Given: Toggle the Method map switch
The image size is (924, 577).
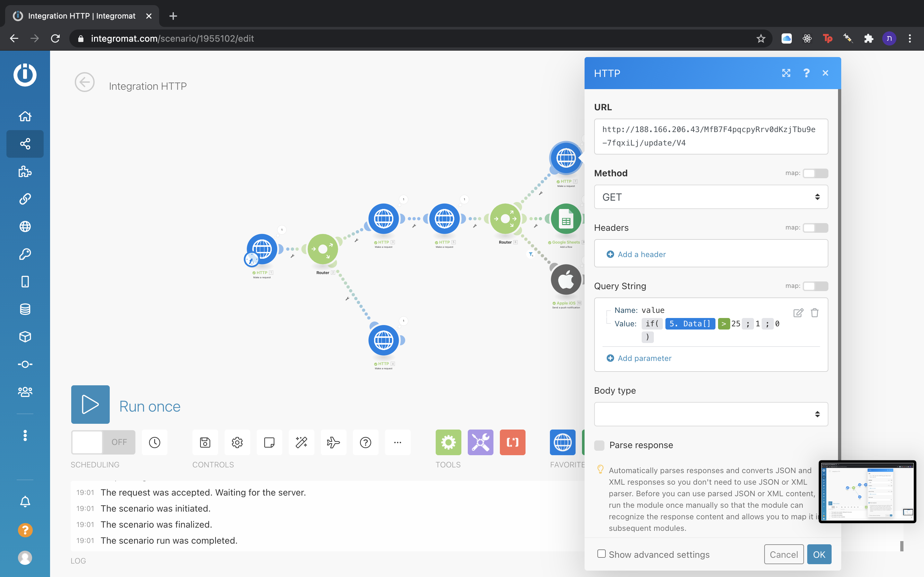Looking at the screenshot, I should [x=815, y=173].
